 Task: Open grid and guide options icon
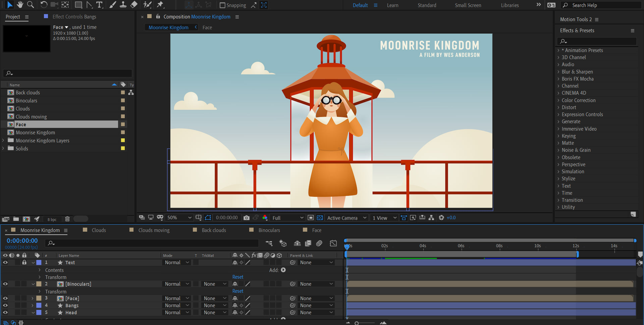point(199,218)
